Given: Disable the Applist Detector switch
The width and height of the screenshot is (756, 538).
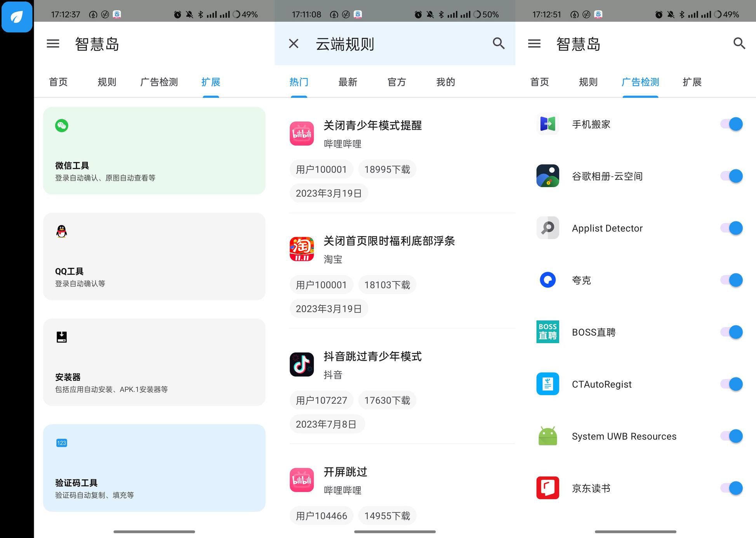Looking at the screenshot, I should coord(732,228).
